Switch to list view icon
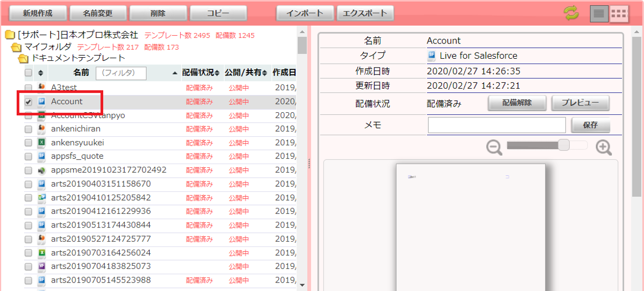644x291 pixels. tap(599, 14)
